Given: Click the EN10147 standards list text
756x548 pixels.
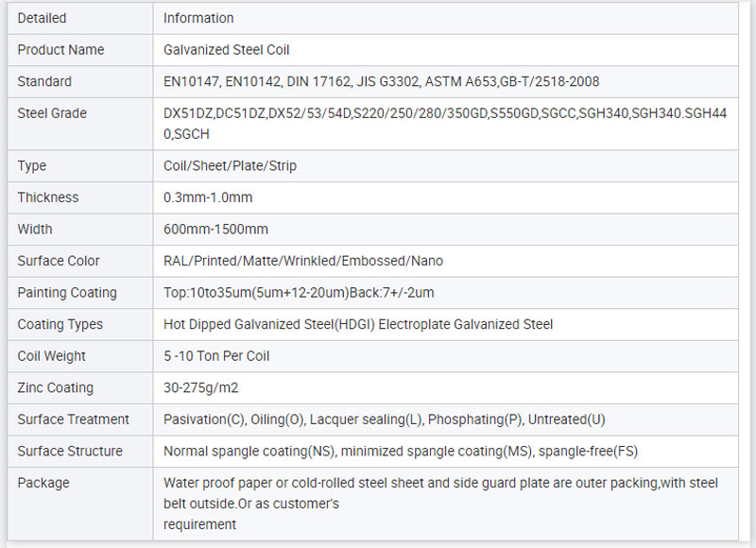Looking at the screenshot, I should click(381, 82).
